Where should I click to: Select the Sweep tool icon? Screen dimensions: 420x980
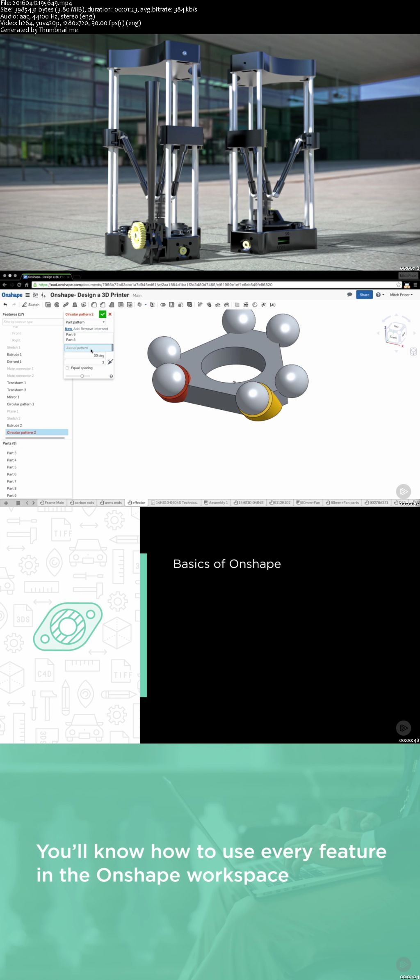(x=66, y=305)
